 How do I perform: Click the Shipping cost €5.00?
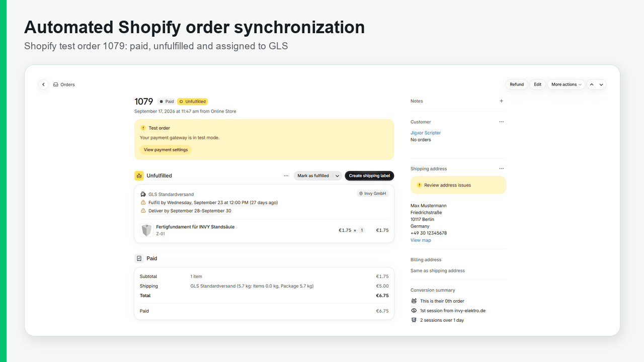382,286
